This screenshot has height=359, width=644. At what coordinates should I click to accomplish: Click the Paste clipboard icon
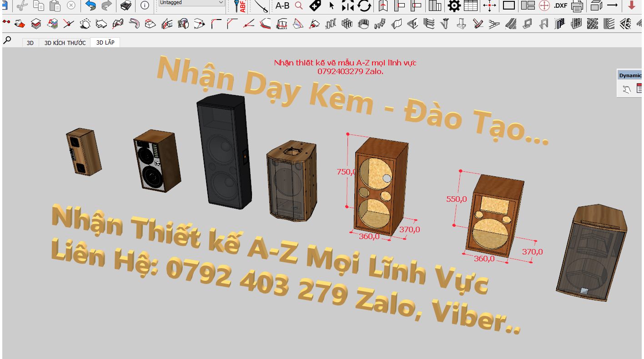tap(55, 5)
